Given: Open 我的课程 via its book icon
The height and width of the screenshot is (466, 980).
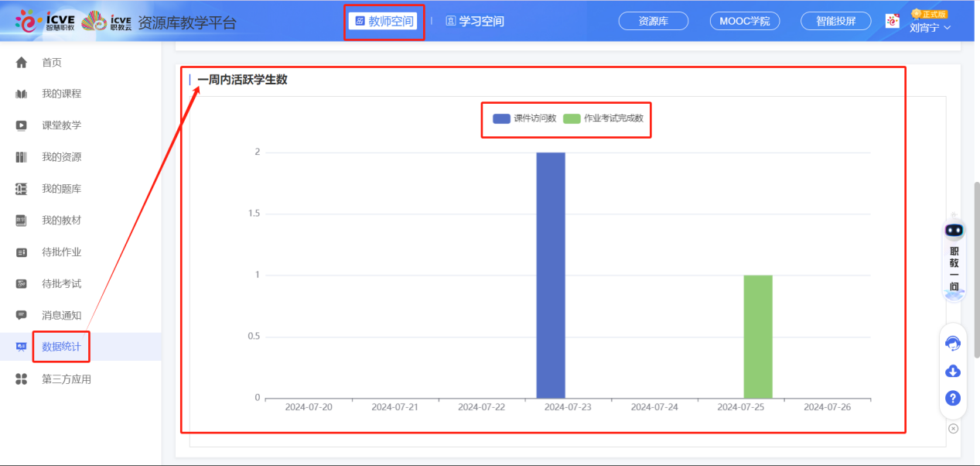Looking at the screenshot, I should pyautogui.click(x=22, y=94).
